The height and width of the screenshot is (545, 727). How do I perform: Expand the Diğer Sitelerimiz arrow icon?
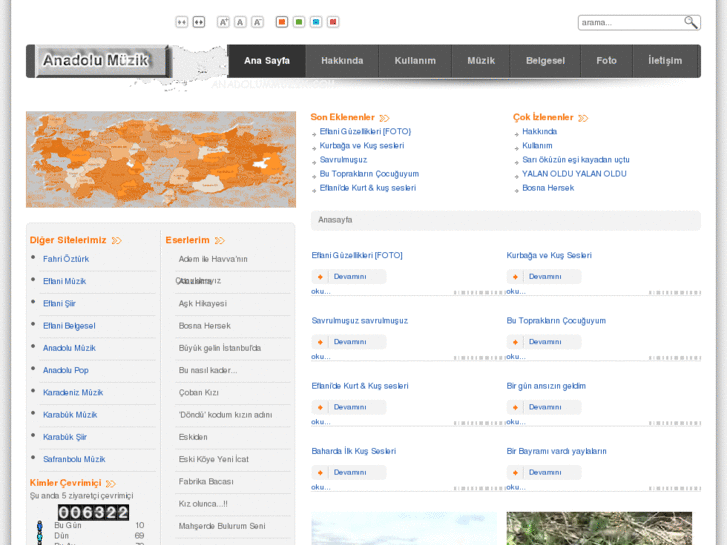[x=117, y=240]
